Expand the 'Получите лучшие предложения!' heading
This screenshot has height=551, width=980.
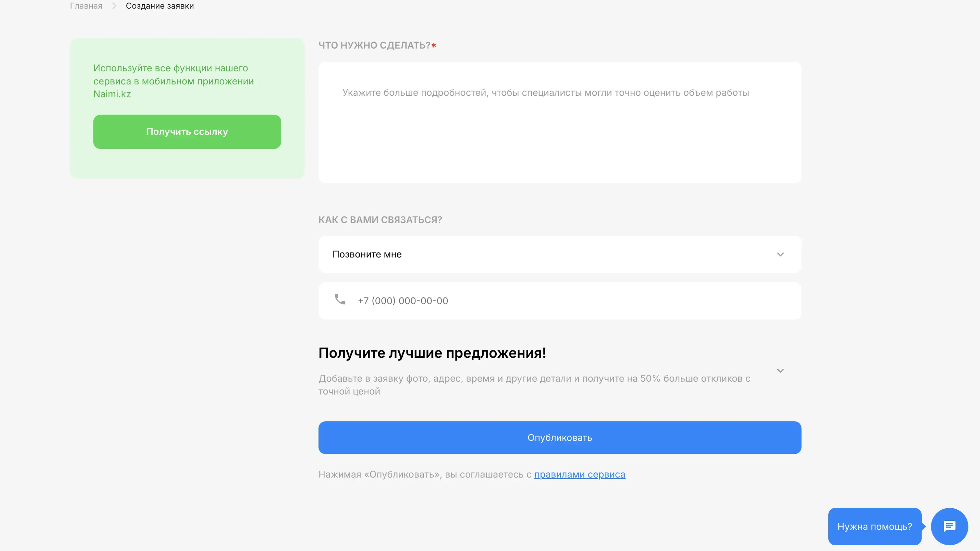tap(432, 353)
